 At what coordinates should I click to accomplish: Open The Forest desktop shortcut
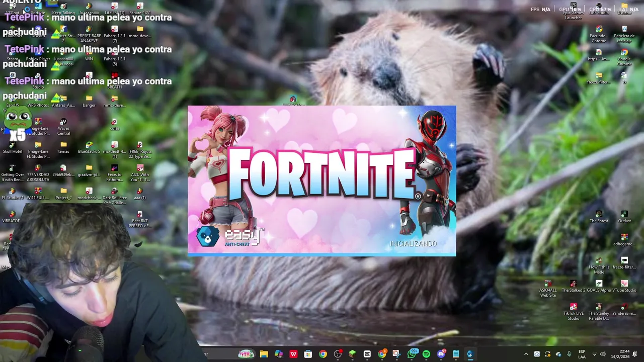pyautogui.click(x=599, y=217)
